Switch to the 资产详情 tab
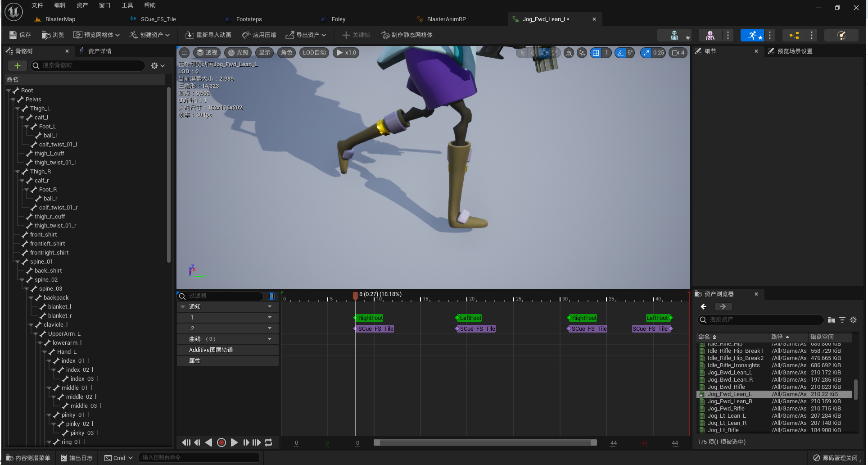 coord(99,51)
